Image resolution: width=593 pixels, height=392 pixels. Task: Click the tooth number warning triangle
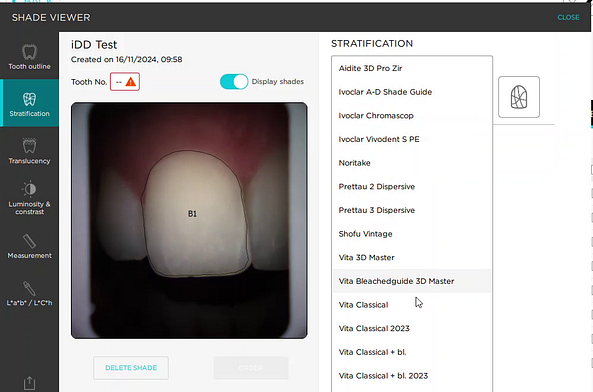tap(130, 82)
